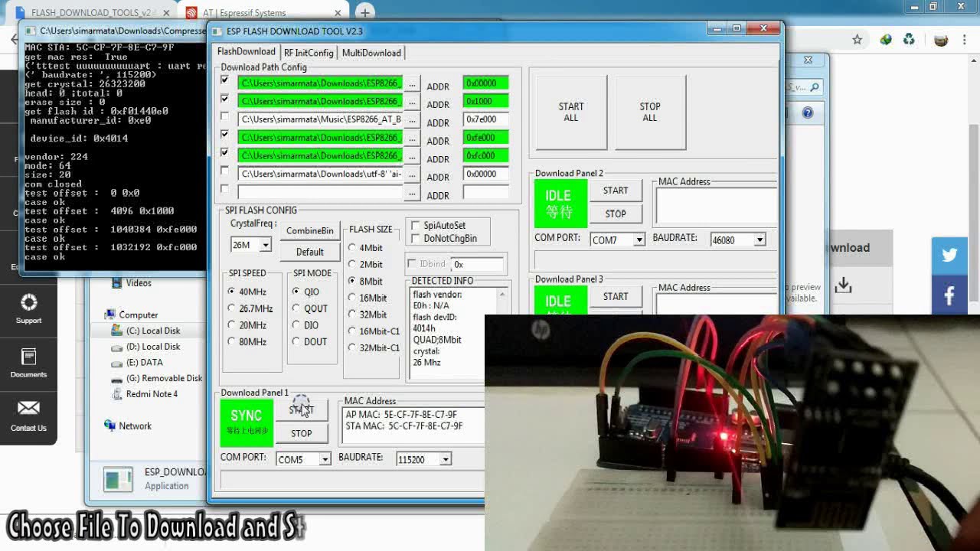The height and width of the screenshot is (551, 980).
Task: Uncheck the first download path checkbox
Action: coord(224,80)
